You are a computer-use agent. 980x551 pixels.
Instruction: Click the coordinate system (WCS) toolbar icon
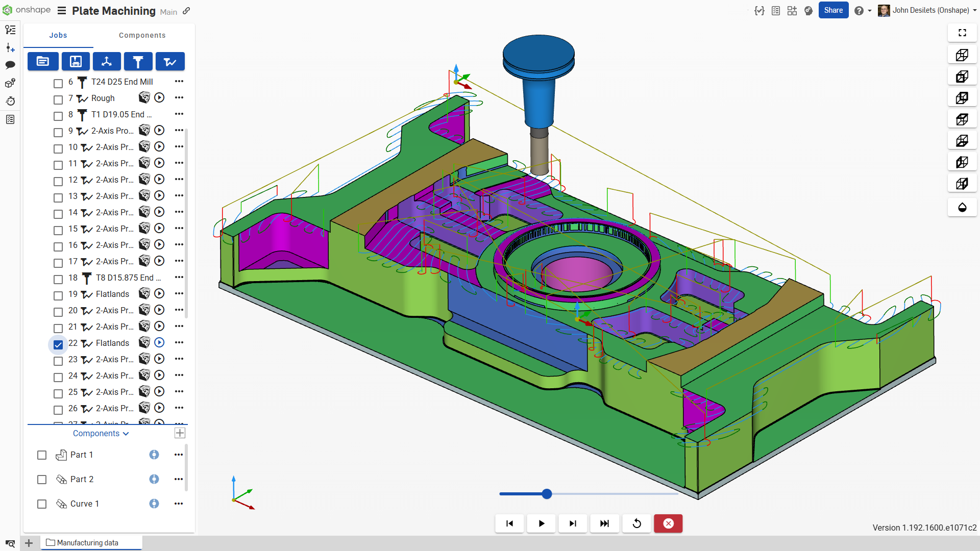[107, 61]
